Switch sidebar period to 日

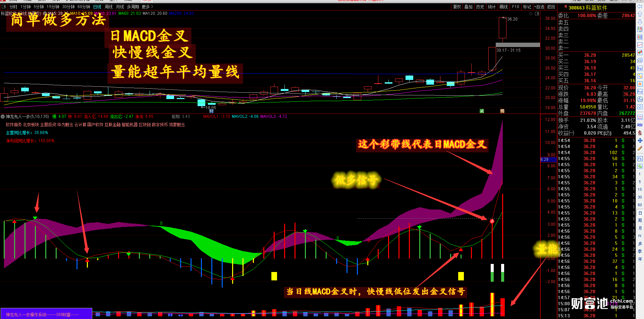click(640, 213)
